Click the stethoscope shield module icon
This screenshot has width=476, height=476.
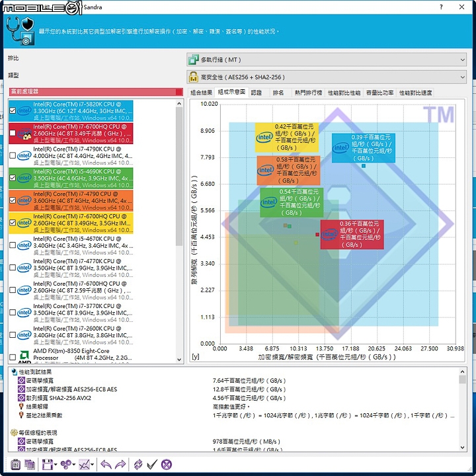point(20,31)
